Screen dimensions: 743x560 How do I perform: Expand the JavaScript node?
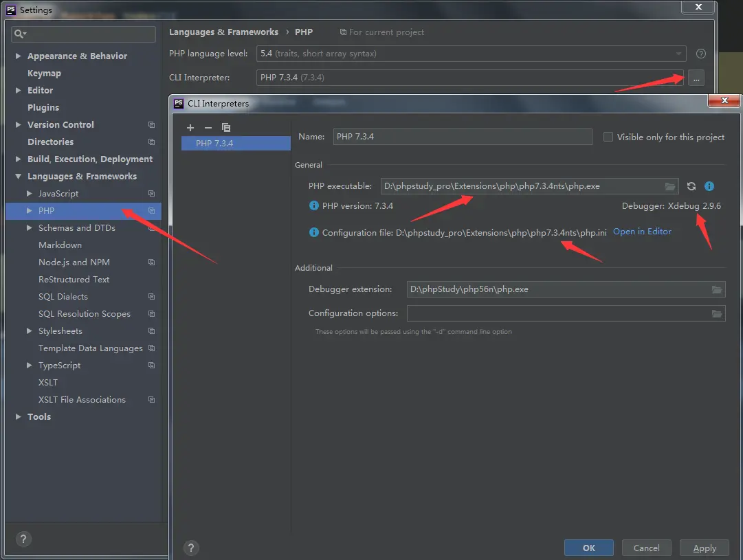[x=30, y=193]
